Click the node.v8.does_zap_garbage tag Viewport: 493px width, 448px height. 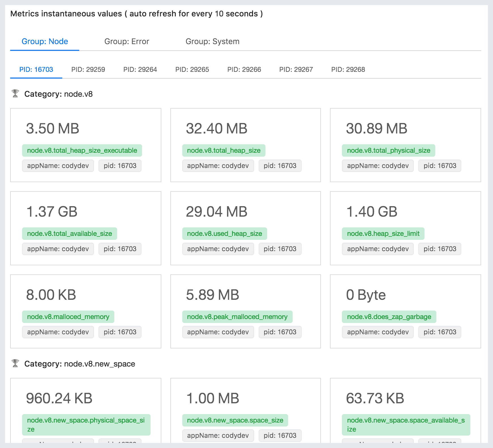[389, 317]
